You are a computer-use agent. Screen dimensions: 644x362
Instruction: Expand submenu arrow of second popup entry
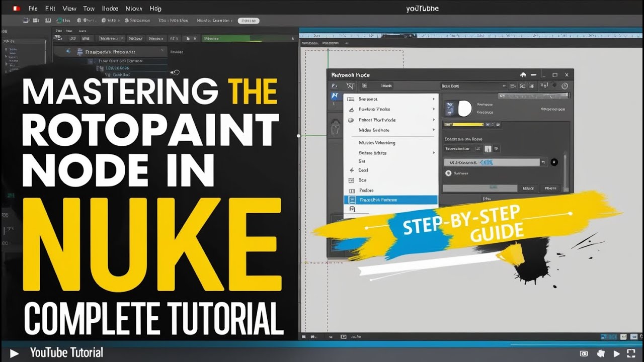(x=434, y=109)
